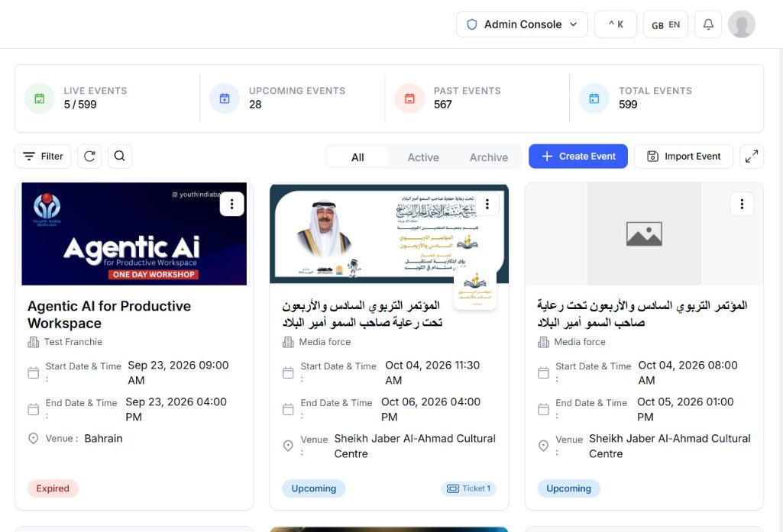Click the Live Events green calendar icon

40,98
